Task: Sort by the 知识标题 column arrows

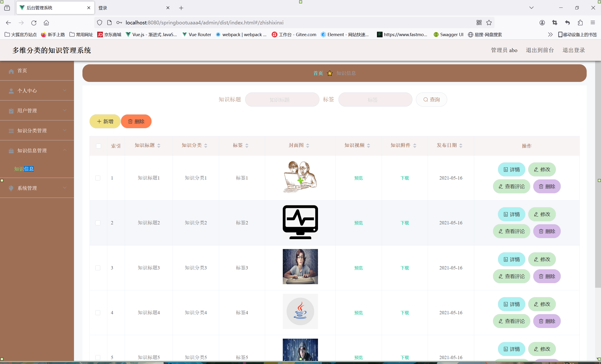Action: [x=159, y=146]
